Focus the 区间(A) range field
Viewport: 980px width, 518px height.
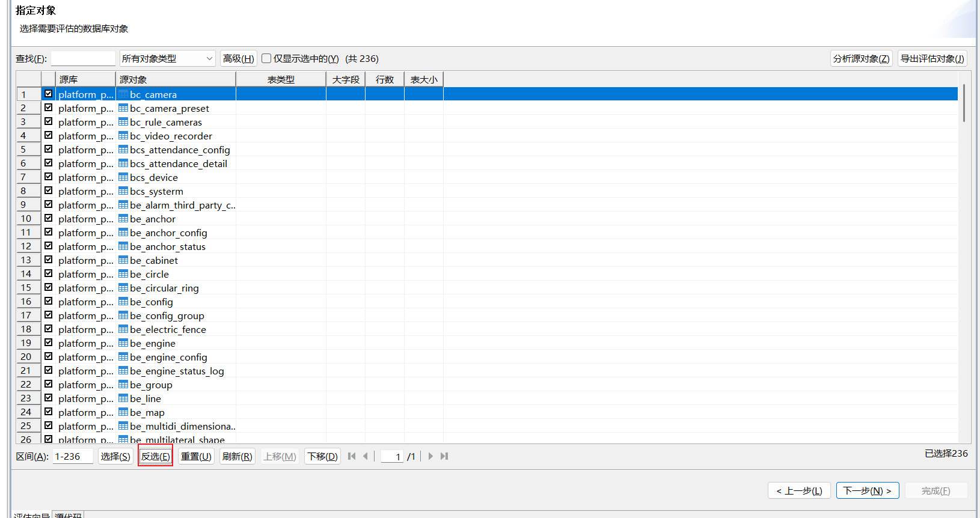click(73, 456)
